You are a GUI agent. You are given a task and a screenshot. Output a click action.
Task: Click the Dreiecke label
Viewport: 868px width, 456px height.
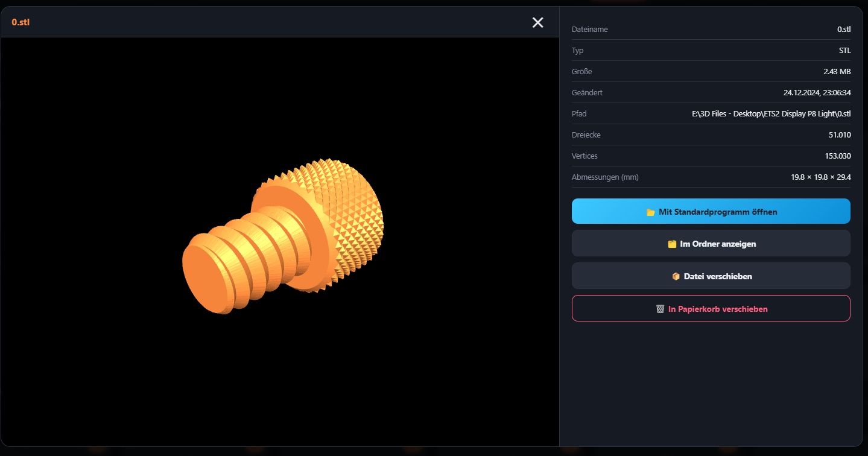(x=586, y=135)
